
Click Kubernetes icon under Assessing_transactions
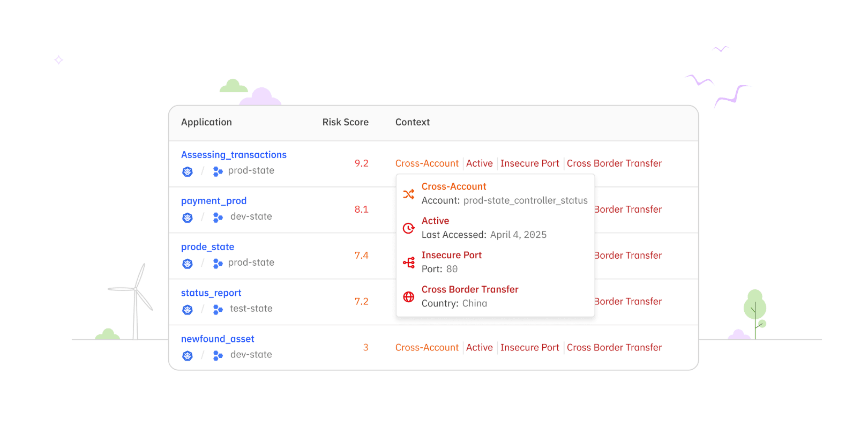coord(188,171)
